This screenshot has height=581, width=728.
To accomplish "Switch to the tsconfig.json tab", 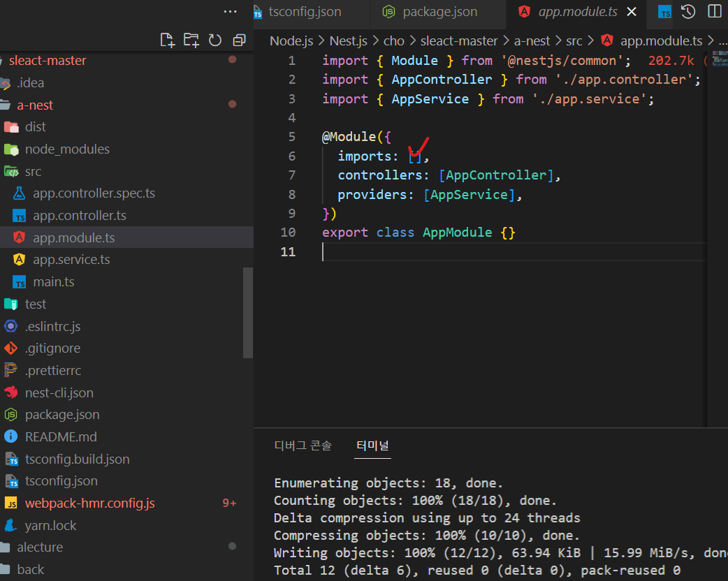I will 305,12.
